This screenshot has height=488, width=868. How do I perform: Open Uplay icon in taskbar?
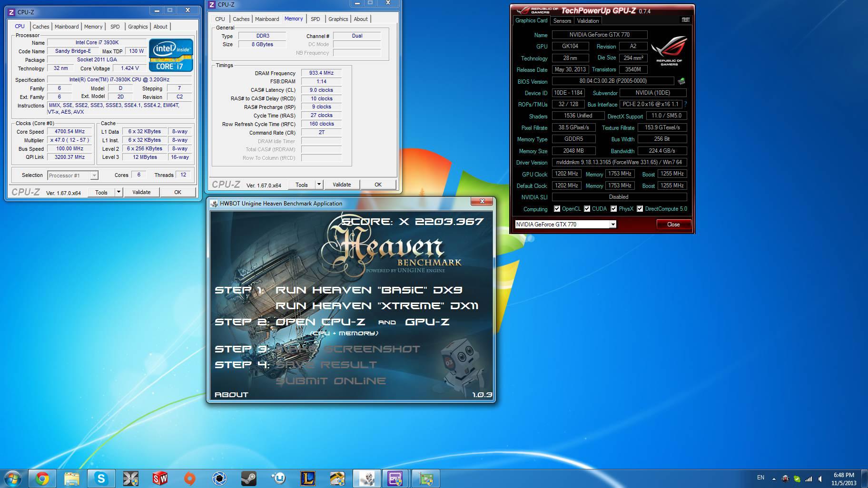tap(278, 478)
